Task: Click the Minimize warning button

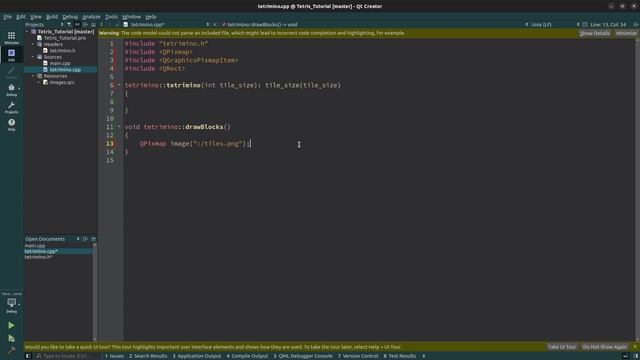Action: click(626, 33)
